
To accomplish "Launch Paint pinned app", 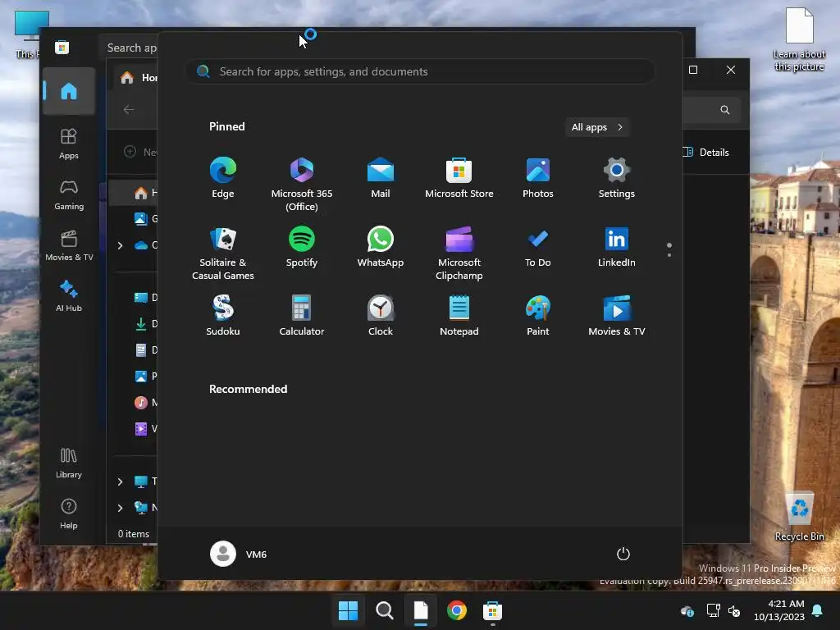I will 538,316.
